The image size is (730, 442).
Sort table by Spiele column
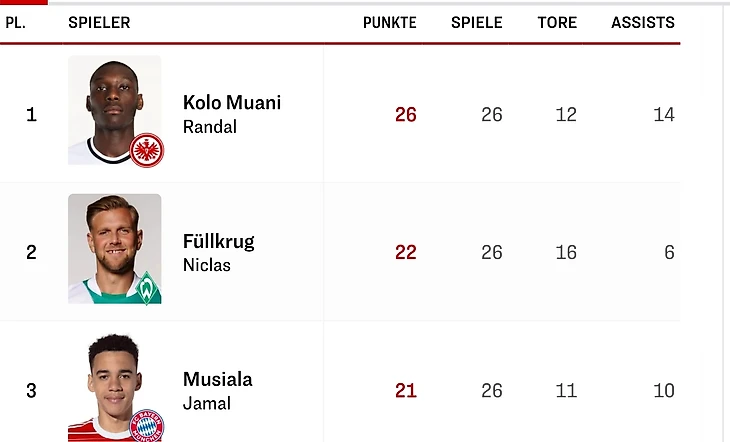point(476,22)
